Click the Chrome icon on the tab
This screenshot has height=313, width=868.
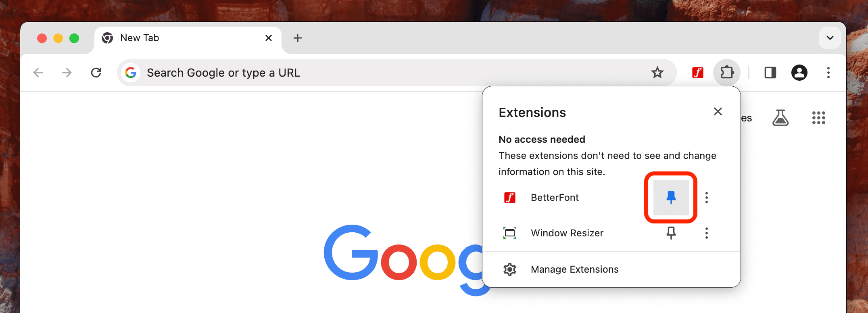coord(107,38)
